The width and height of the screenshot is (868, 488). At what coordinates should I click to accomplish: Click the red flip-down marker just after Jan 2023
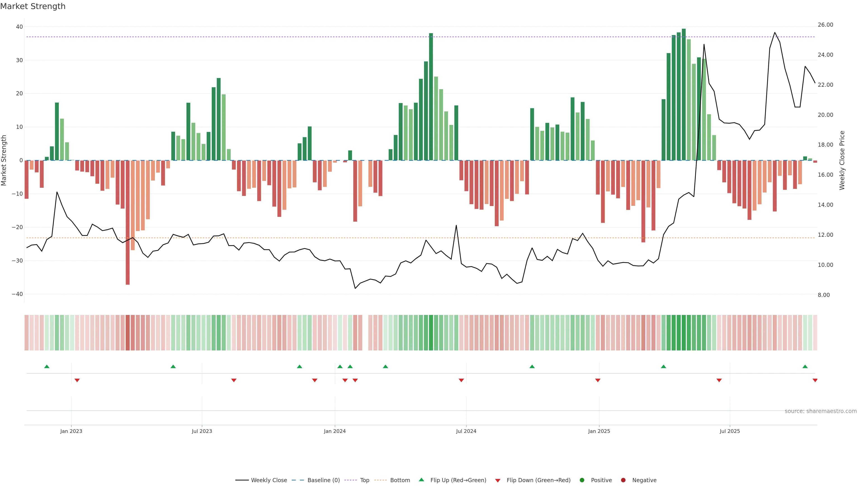point(77,380)
